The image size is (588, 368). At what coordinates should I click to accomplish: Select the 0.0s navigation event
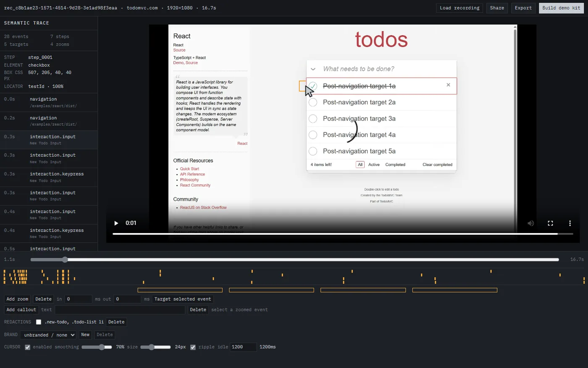click(x=49, y=102)
